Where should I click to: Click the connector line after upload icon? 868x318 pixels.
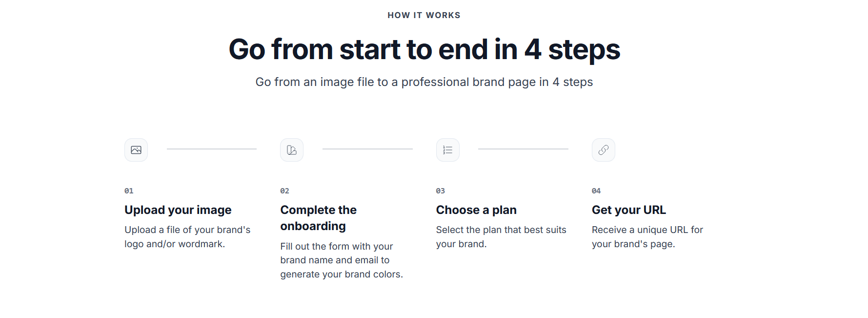tap(212, 149)
